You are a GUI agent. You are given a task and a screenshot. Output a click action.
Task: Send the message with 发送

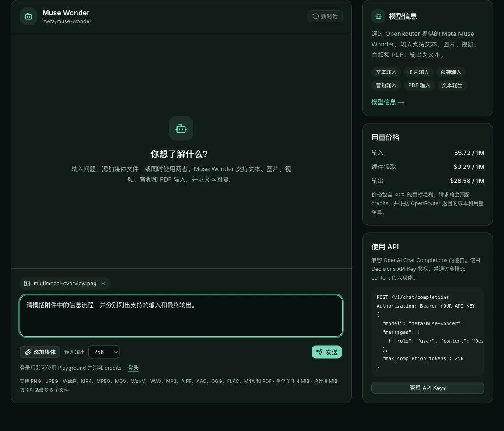pos(326,352)
